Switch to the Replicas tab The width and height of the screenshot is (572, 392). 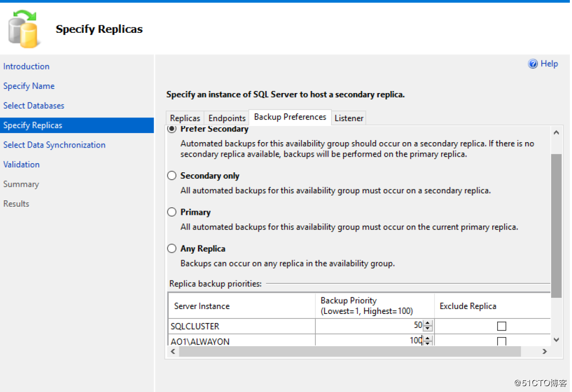[185, 118]
